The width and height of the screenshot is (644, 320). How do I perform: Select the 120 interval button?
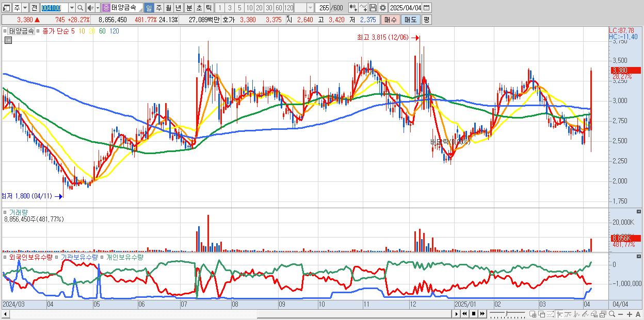pyautogui.click(x=289, y=8)
